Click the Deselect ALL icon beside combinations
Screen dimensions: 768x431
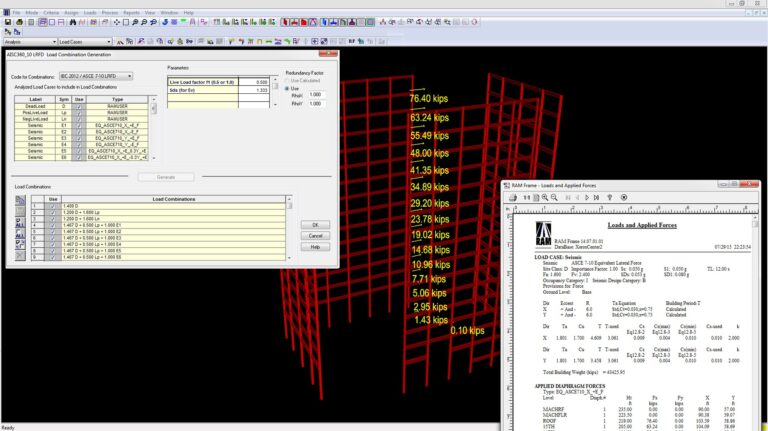pyautogui.click(x=20, y=234)
